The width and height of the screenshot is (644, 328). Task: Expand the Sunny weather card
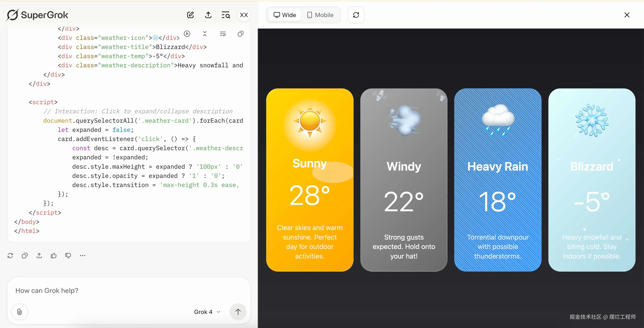(309, 180)
